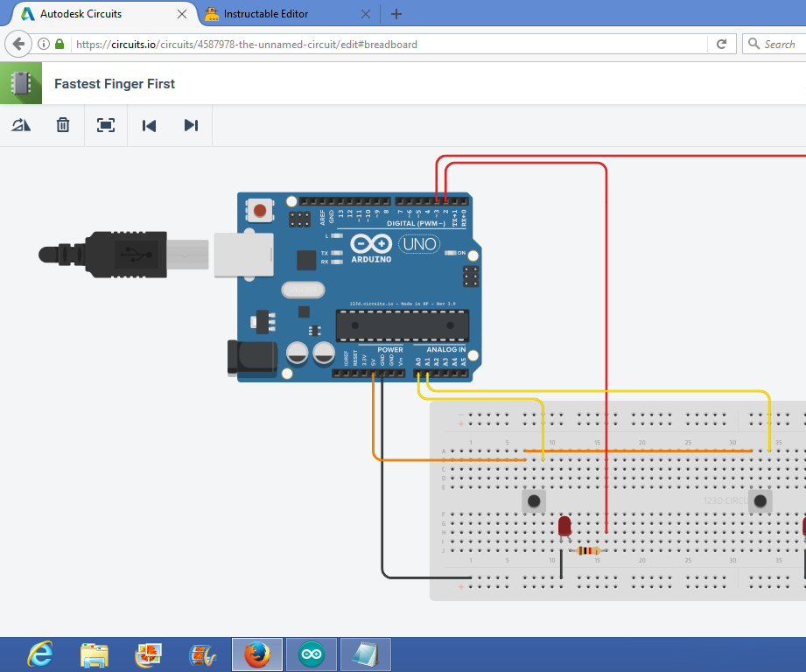This screenshot has width=806, height=672.
Task: Open the Autodesk Circuits infinity icon on the taskbar
Action: coord(311,654)
